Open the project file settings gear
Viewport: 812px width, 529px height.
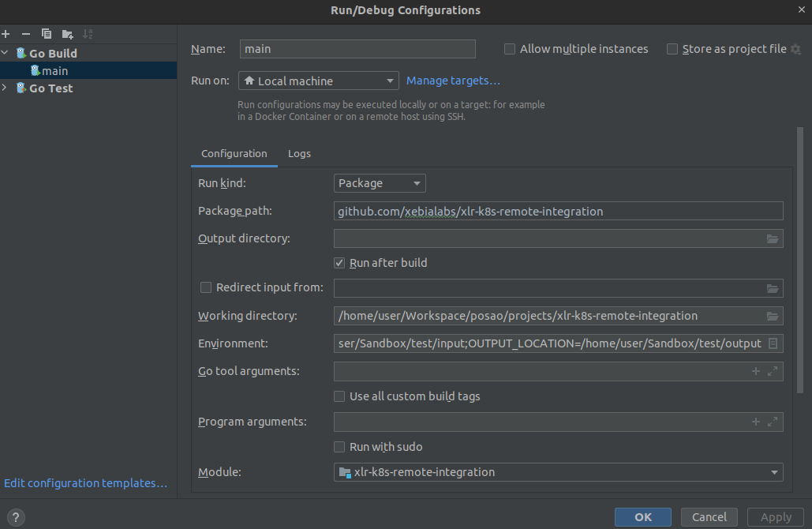(x=796, y=49)
